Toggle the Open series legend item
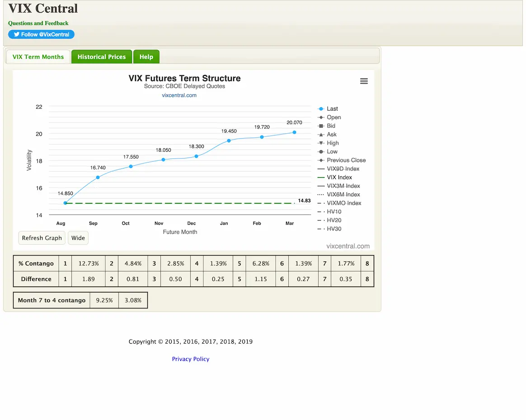Screen dimensions: 526x420 (333, 117)
